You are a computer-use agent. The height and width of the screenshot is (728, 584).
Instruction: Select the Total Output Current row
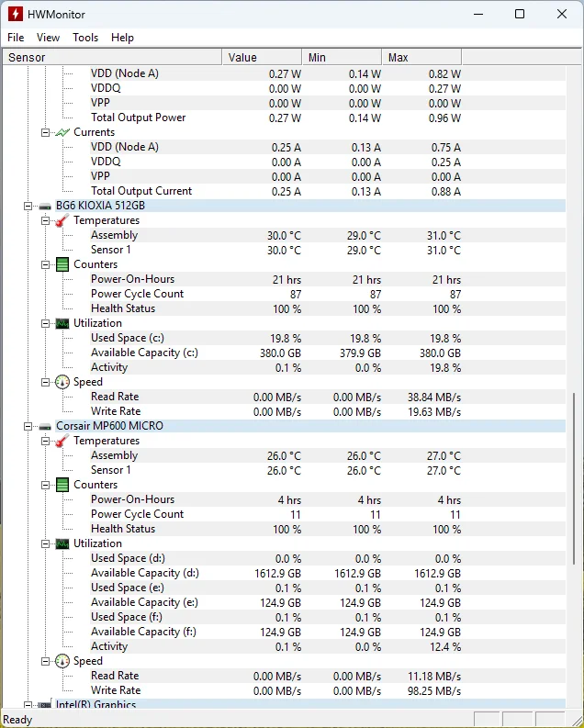pos(328,191)
